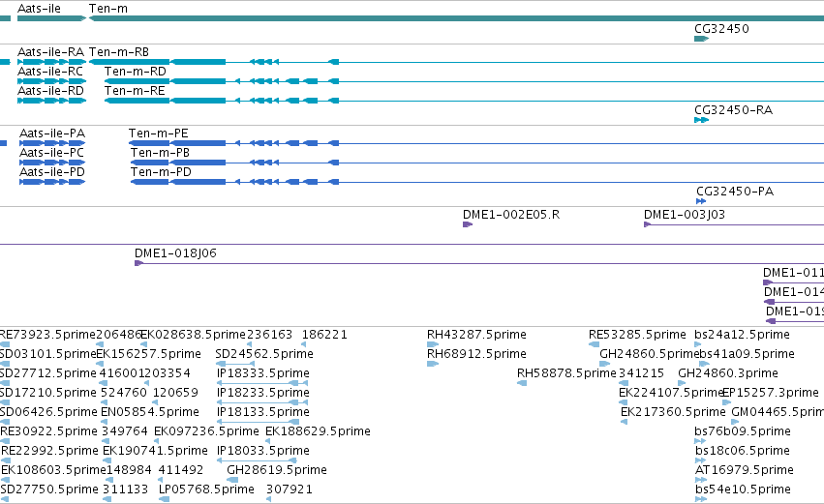Image resolution: width=824 pixels, height=504 pixels.
Task: Select the bs24a12.5prime EST arrow
Action: (698, 344)
